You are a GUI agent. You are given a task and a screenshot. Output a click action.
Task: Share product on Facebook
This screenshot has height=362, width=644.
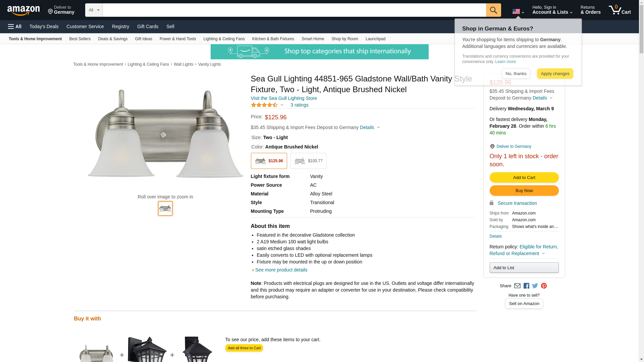click(x=526, y=286)
